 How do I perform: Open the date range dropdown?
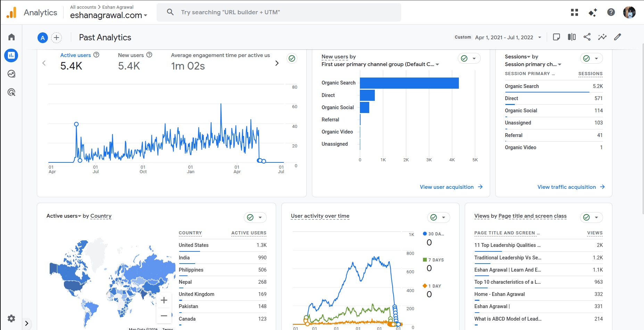(508, 38)
